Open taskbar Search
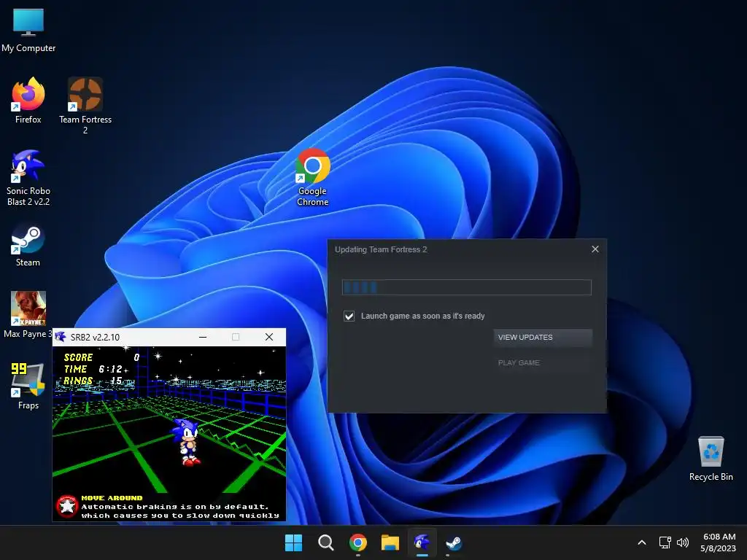 326,542
